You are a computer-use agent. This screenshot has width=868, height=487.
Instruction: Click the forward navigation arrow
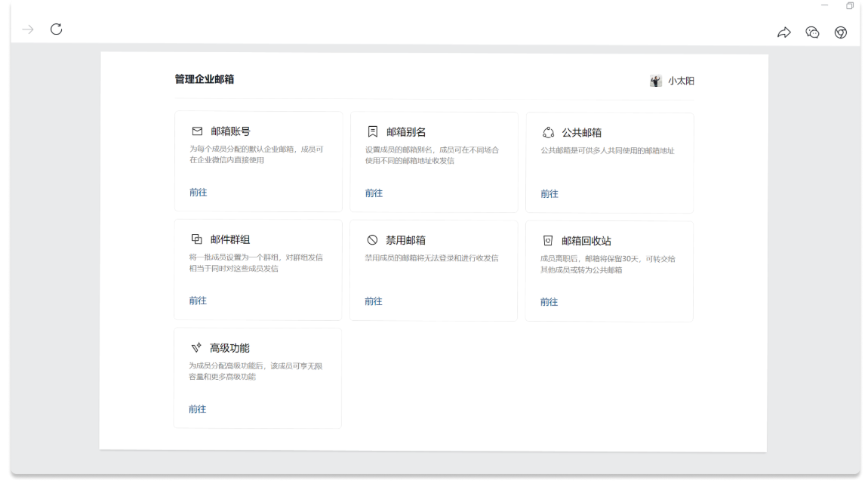(28, 29)
